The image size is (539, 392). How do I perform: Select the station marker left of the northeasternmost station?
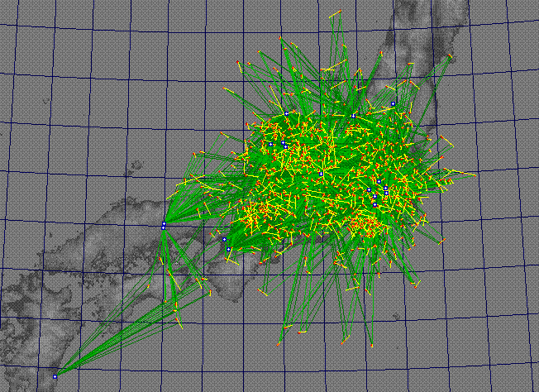(353, 115)
